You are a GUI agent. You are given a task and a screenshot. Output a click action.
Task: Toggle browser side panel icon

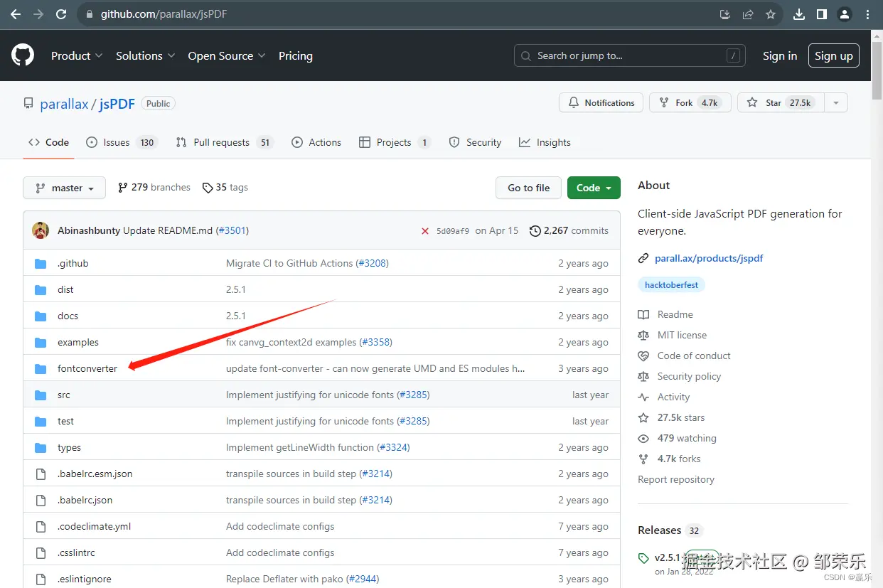coord(822,14)
